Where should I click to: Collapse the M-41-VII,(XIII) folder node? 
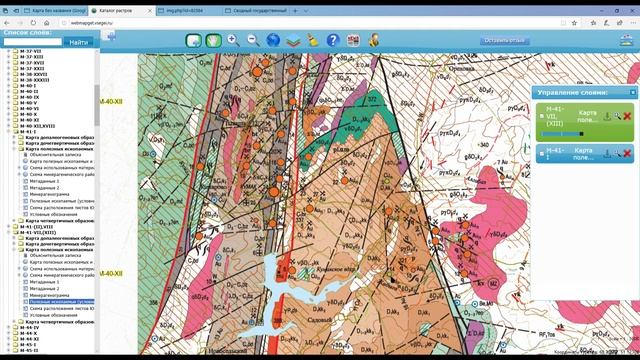[9, 232]
